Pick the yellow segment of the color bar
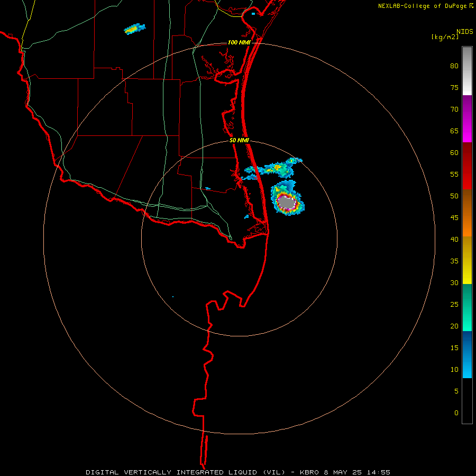This screenshot has width=476, height=476. [x=467, y=260]
